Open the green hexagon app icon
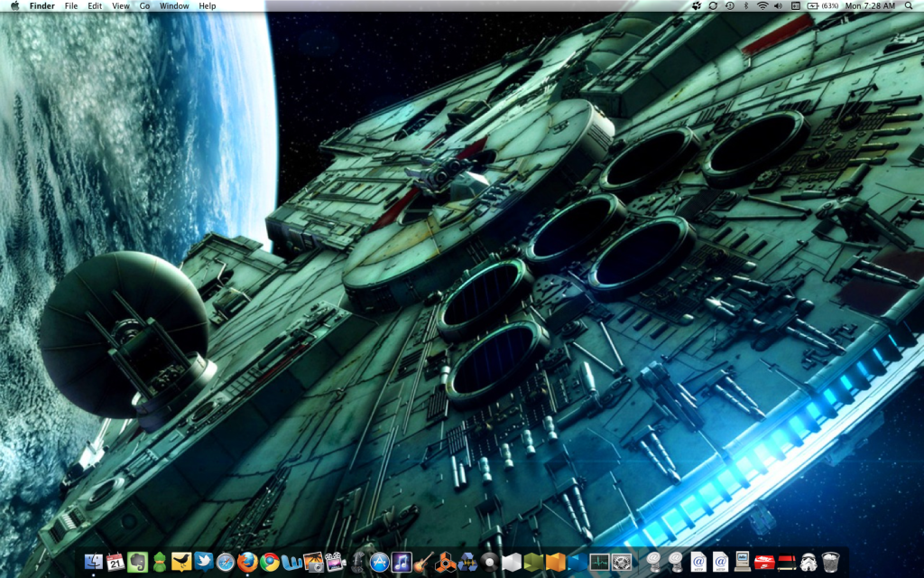The width and height of the screenshot is (924, 578). click(x=533, y=562)
